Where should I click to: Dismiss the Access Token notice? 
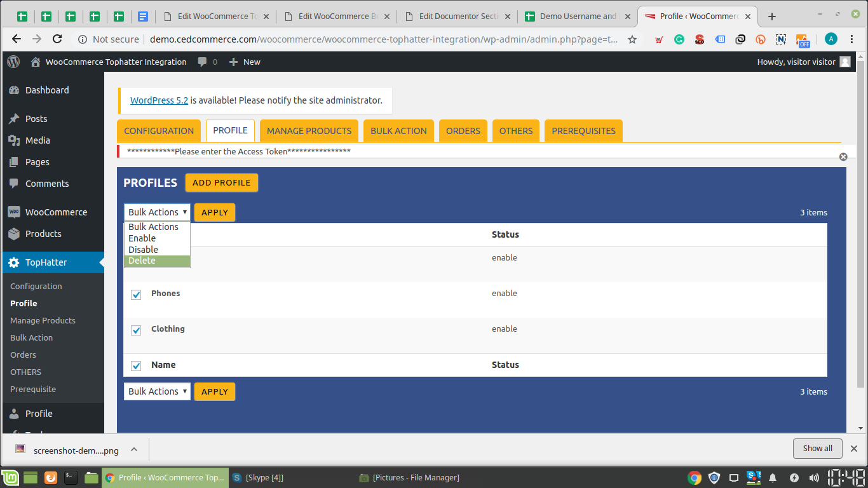[843, 156]
